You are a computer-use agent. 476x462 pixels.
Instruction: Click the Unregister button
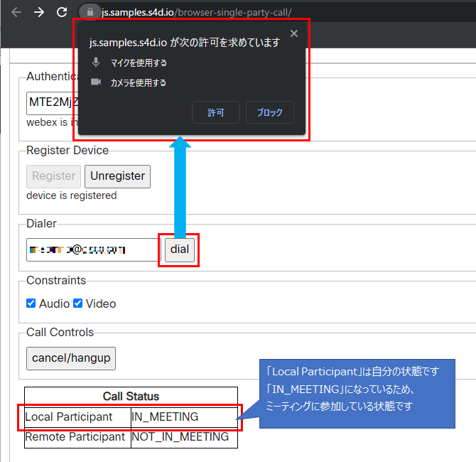(117, 176)
